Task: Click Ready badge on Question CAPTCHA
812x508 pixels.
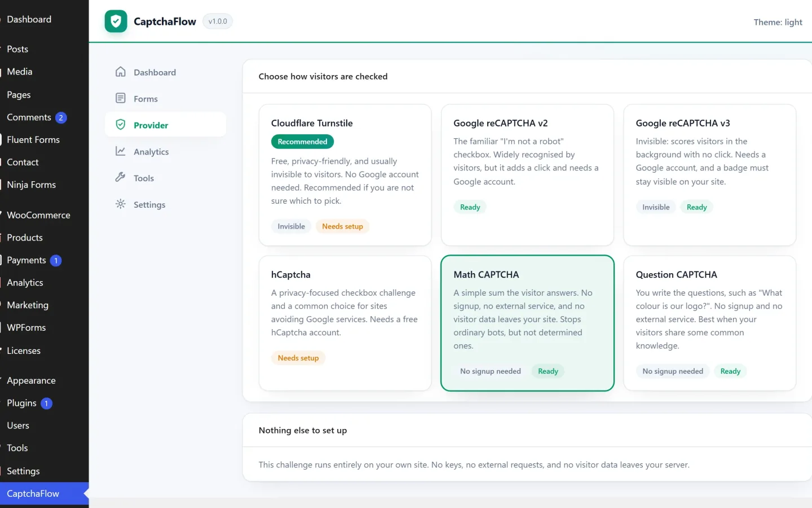Action: point(730,371)
